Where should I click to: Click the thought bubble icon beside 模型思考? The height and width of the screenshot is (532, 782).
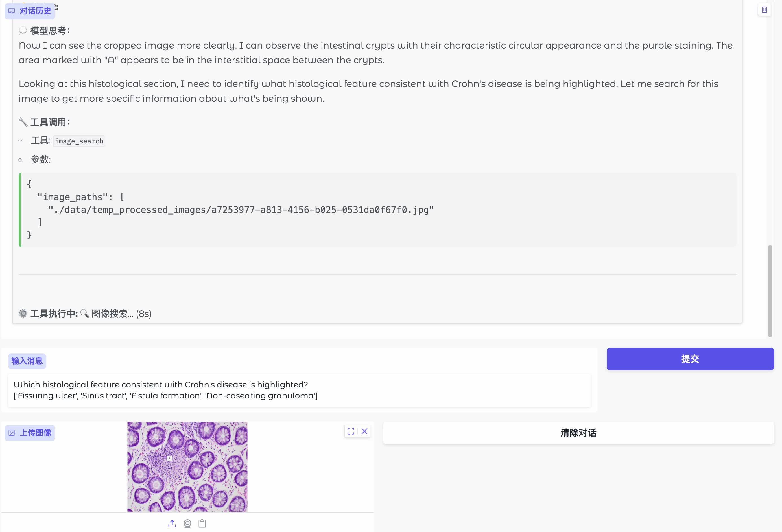[x=23, y=30]
